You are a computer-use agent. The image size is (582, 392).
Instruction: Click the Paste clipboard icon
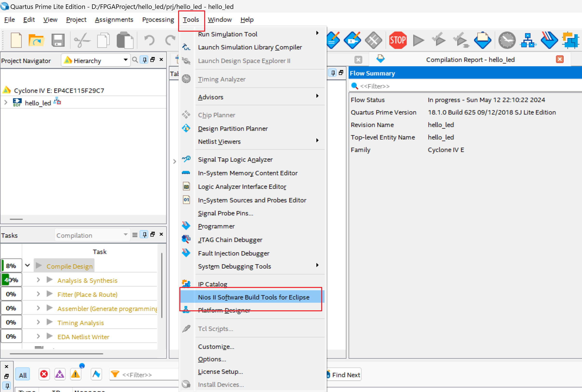[125, 40]
